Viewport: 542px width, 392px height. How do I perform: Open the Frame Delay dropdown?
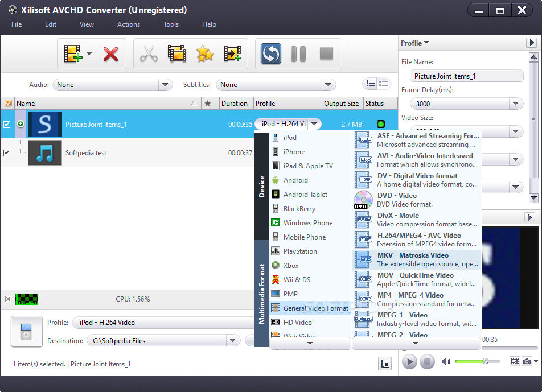click(515, 104)
